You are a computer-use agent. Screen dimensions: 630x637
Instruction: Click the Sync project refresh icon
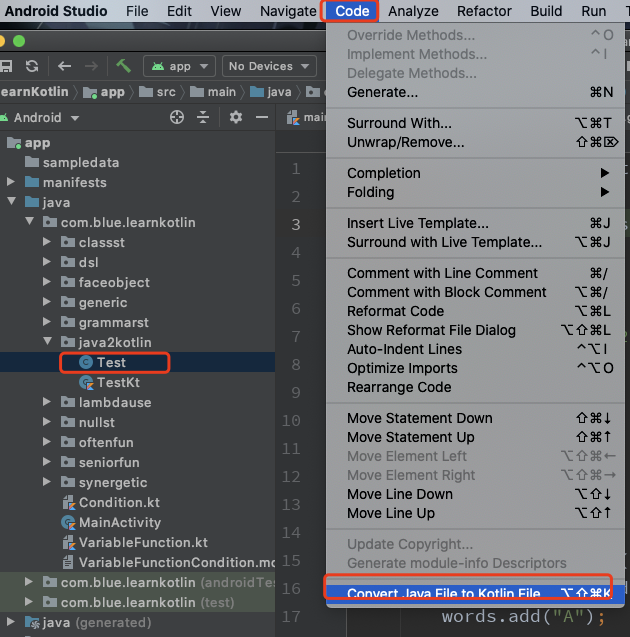(x=32, y=66)
